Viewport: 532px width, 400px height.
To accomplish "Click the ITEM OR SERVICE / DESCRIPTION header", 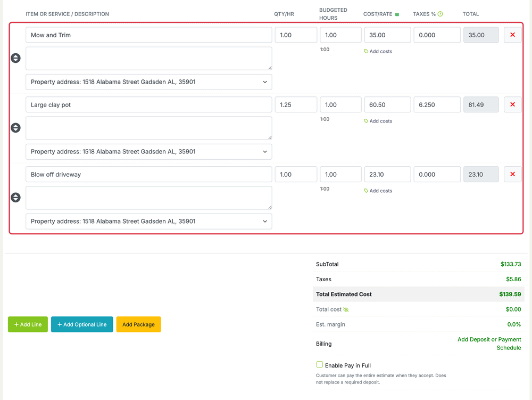I will coord(67,14).
